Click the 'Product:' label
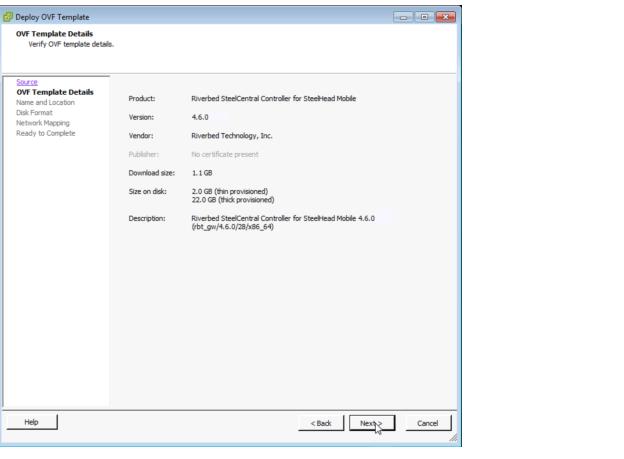624x459 pixels. click(142, 99)
